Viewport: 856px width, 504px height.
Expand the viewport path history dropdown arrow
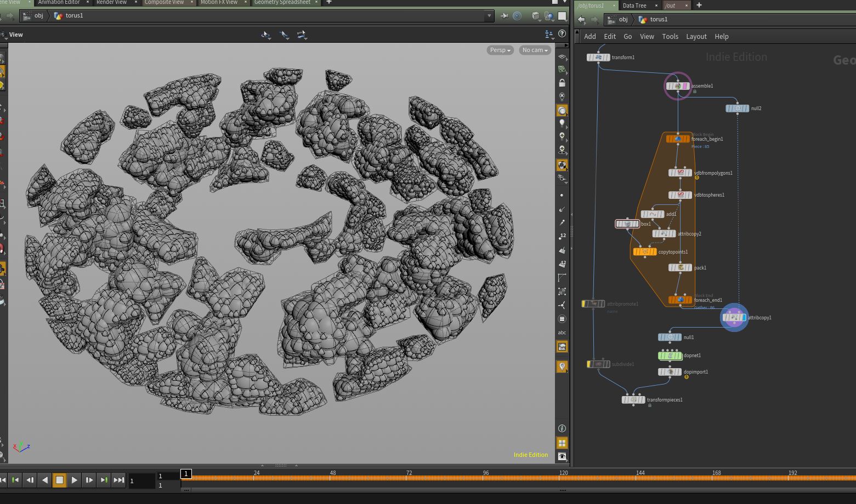[489, 16]
